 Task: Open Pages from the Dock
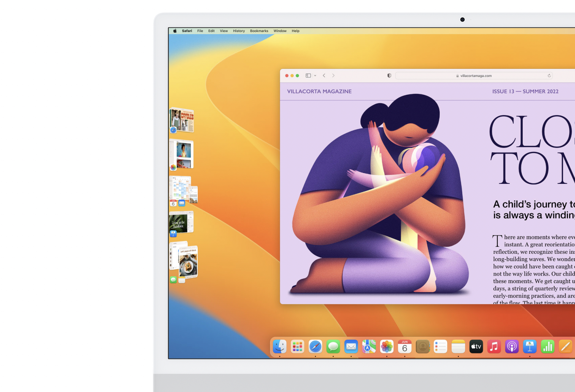(566, 346)
